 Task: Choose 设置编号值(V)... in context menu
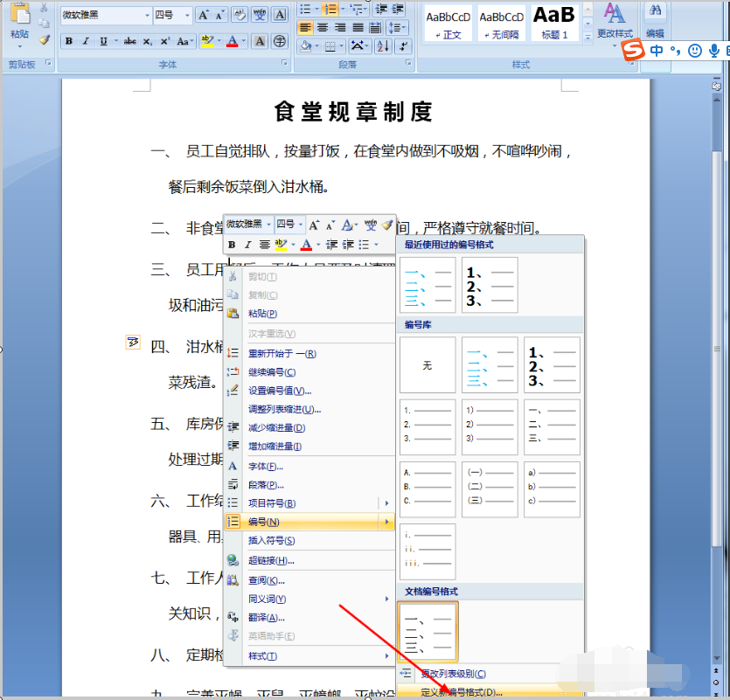click(x=309, y=391)
